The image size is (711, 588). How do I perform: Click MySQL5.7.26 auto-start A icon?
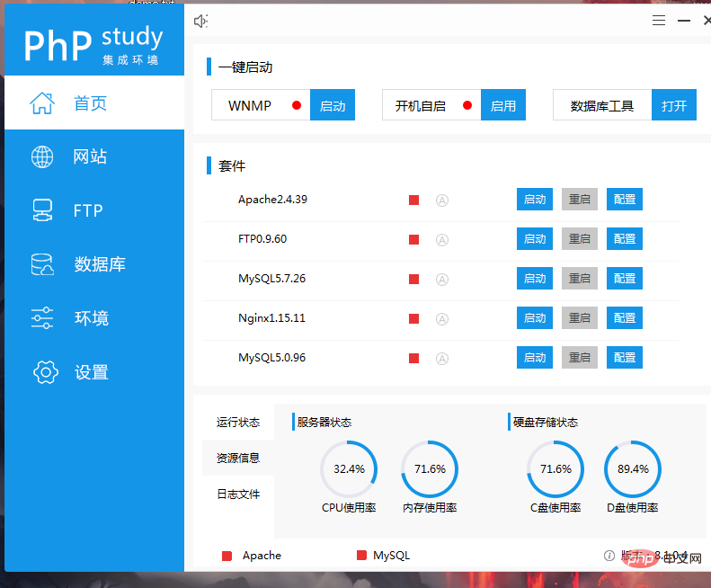coord(442,279)
